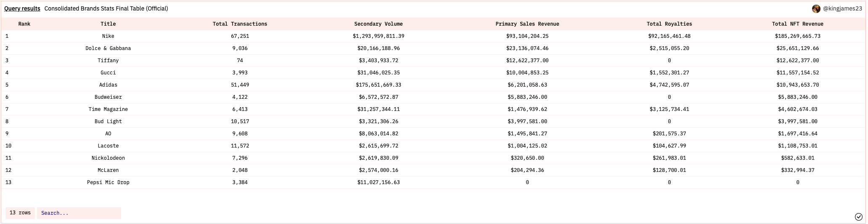
Task: Click the Time Magazine row title
Action: (x=108, y=109)
